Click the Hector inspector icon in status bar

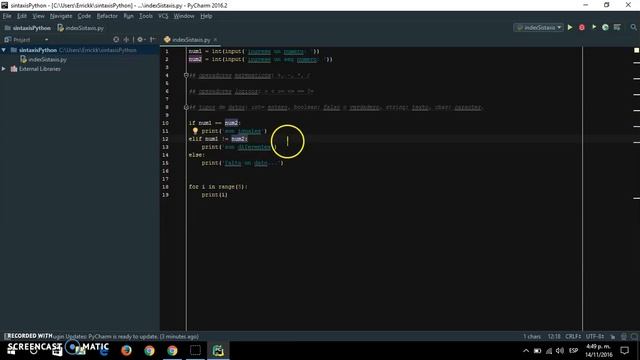[624, 337]
